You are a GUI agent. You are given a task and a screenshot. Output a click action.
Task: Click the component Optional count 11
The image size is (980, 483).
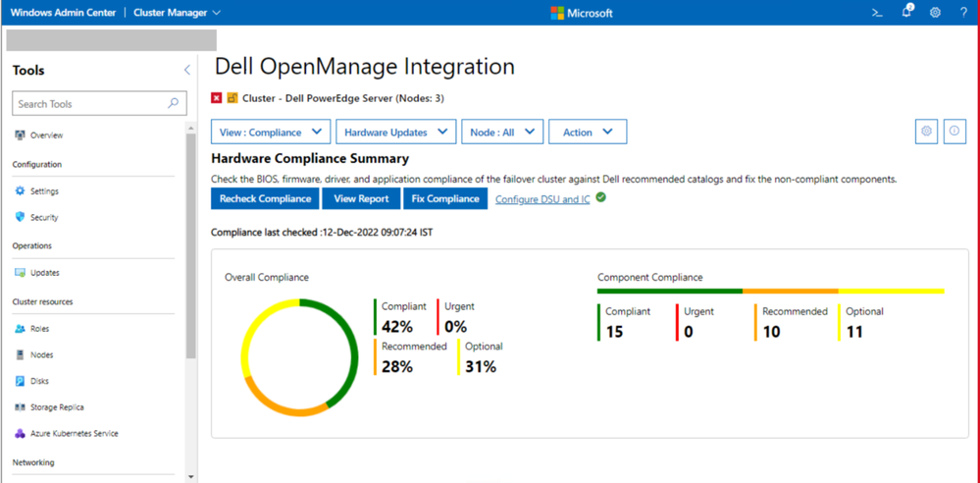(x=854, y=332)
